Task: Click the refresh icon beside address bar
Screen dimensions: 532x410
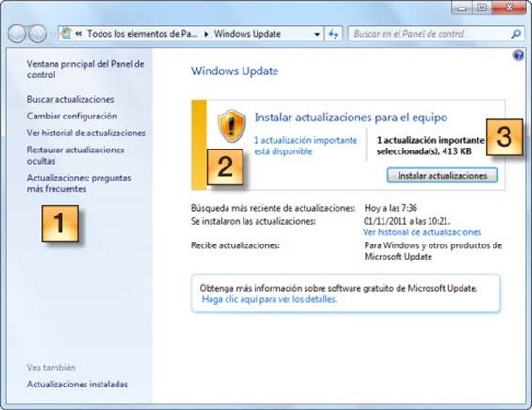Action: [x=334, y=34]
